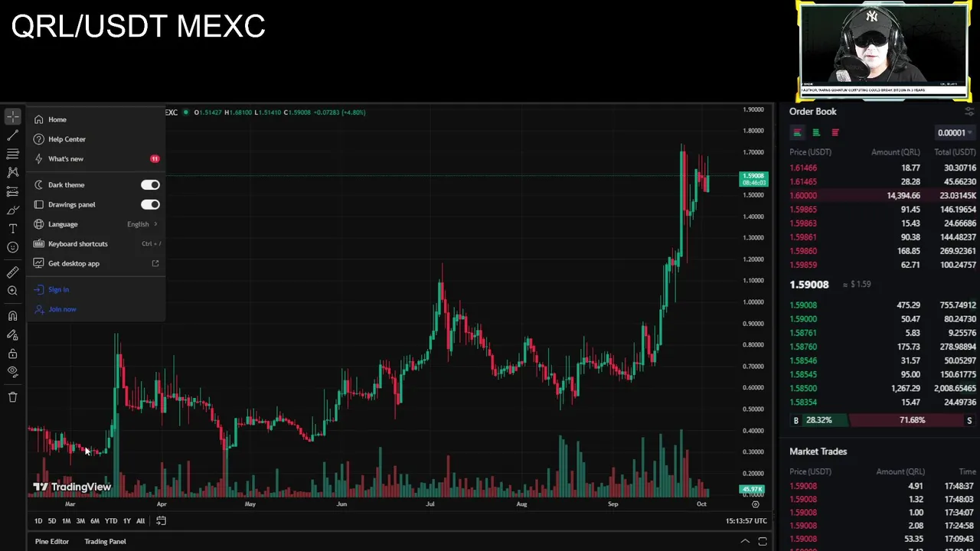Set chart range to 1M

[x=66, y=521]
